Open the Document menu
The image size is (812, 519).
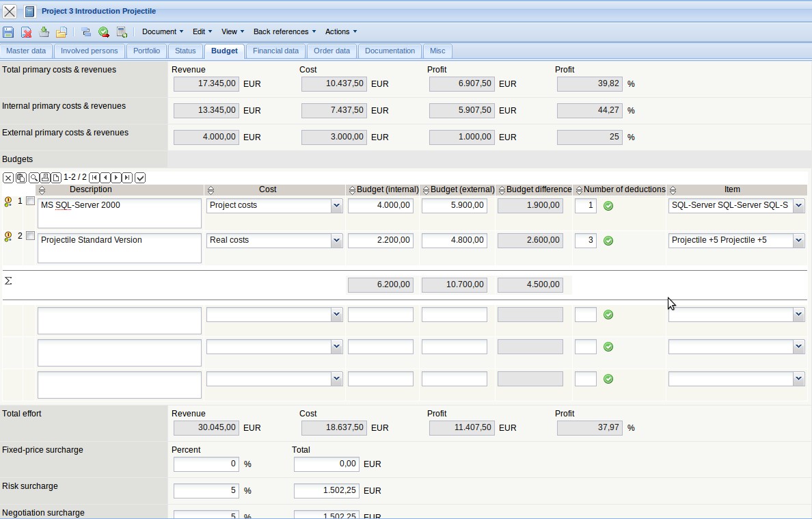tap(162, 31)
